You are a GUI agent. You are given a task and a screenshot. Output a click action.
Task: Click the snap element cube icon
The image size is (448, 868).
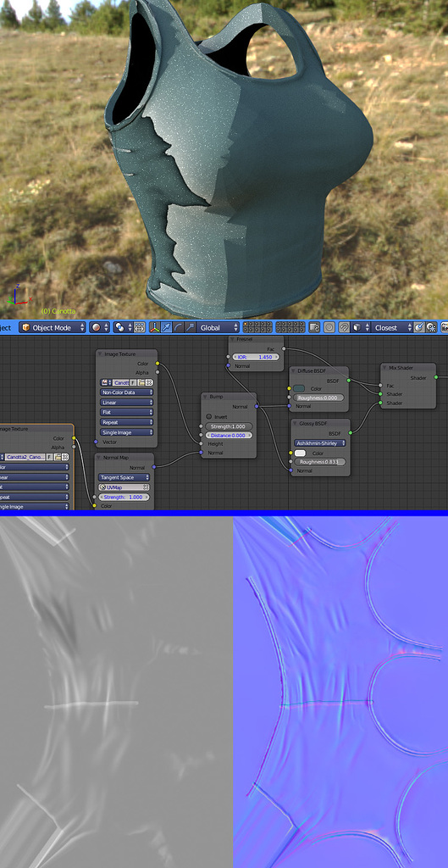tap(360, 328)
